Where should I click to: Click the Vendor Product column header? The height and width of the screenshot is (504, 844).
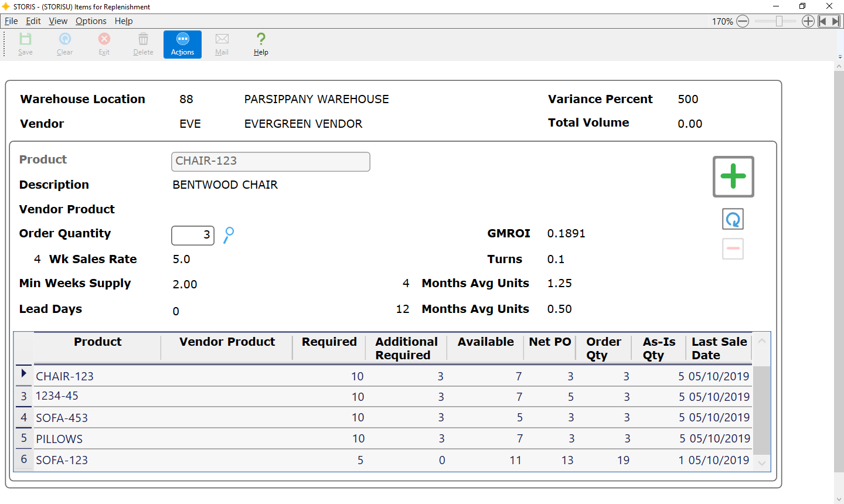tap(227, 348)
